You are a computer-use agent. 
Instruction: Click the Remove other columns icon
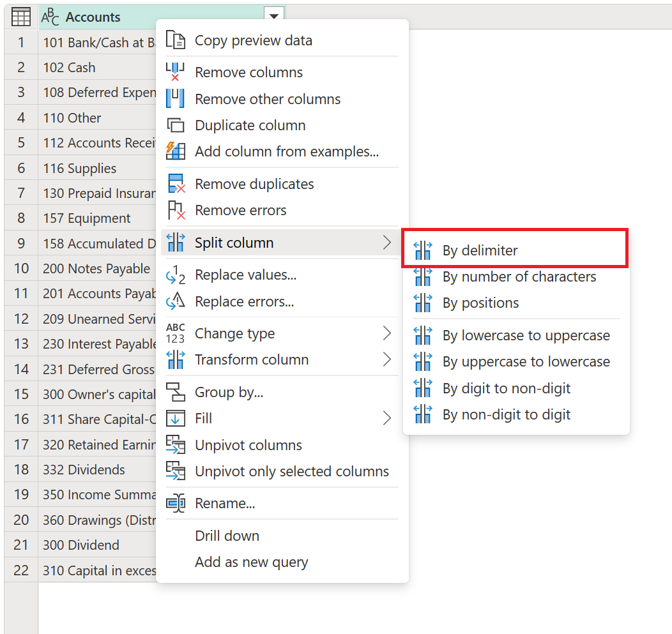pyautogui.click(x=176, y=98)
